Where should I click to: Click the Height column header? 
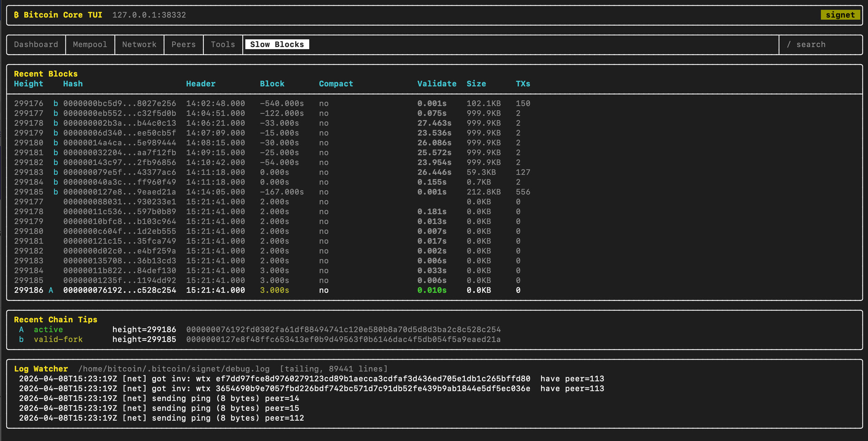pos(28,84)
